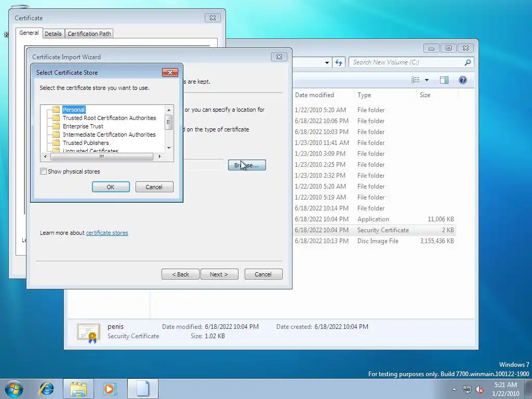Go Back in Certificate Import Wizard
This screenshot has height=399, width=532.
click(x=180, y=274)
